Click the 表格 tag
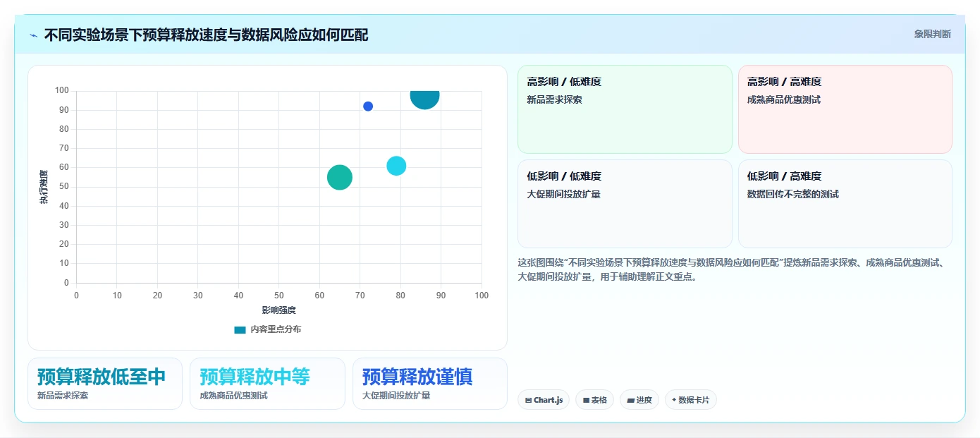This screenshot has height=438, width=980. [x=594, y=400]
